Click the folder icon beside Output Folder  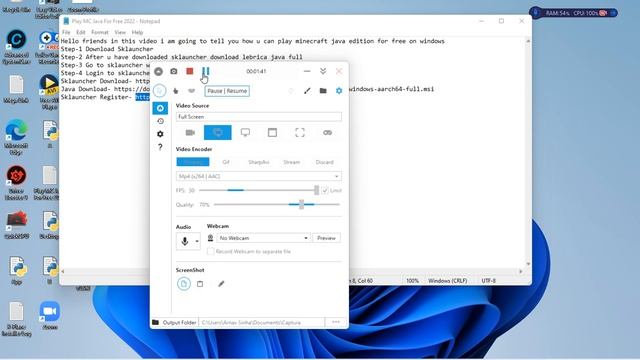click(156, 322)
